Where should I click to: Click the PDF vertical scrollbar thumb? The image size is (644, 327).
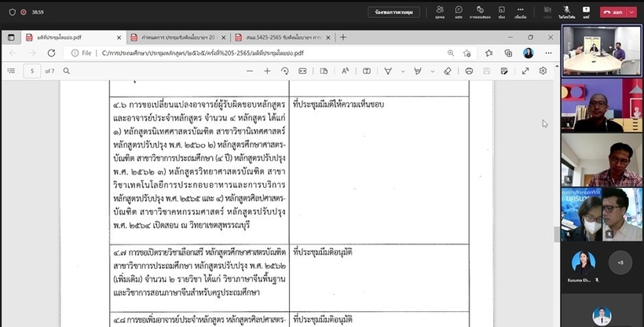[x=557, y=234]
